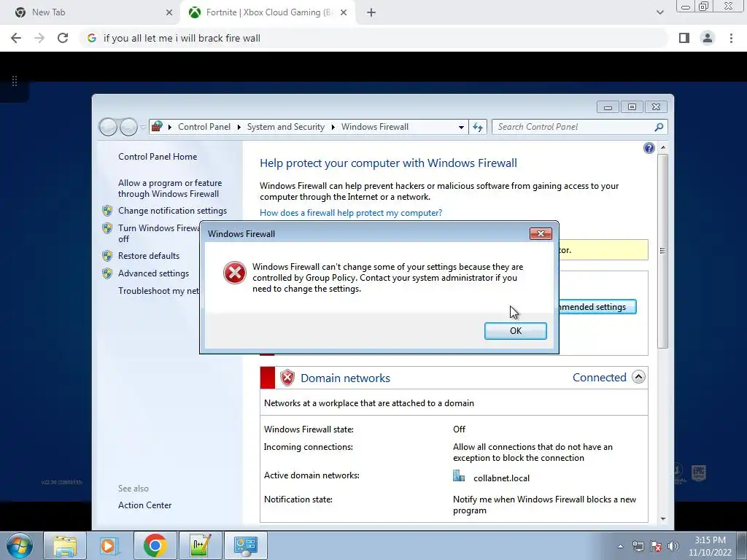Open Control Panel Home link
Image resolution: width=747 pixels, height=560 pixels.
tap(158, 157)
